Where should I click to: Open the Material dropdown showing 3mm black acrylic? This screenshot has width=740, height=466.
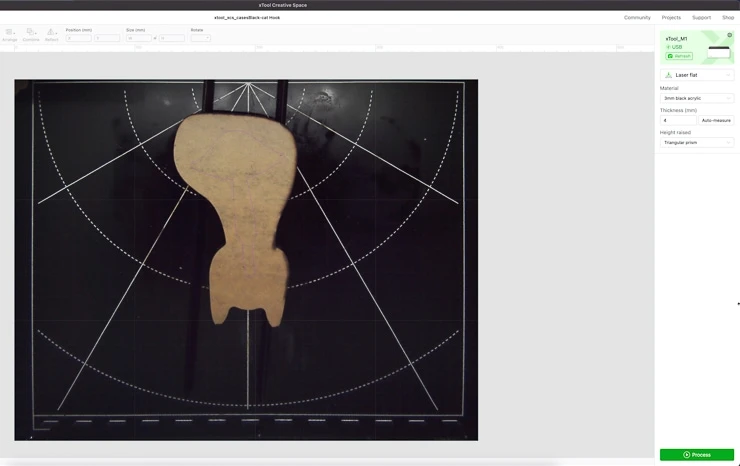[697, 98]
